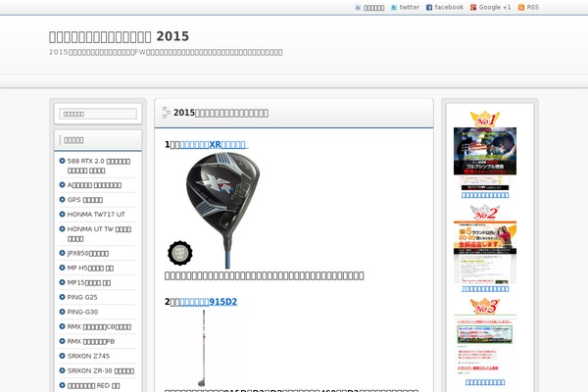Open the rank 2 915D2 link
Image resolution: width=588 pixels, height=392 pixels.
[209, 302]
